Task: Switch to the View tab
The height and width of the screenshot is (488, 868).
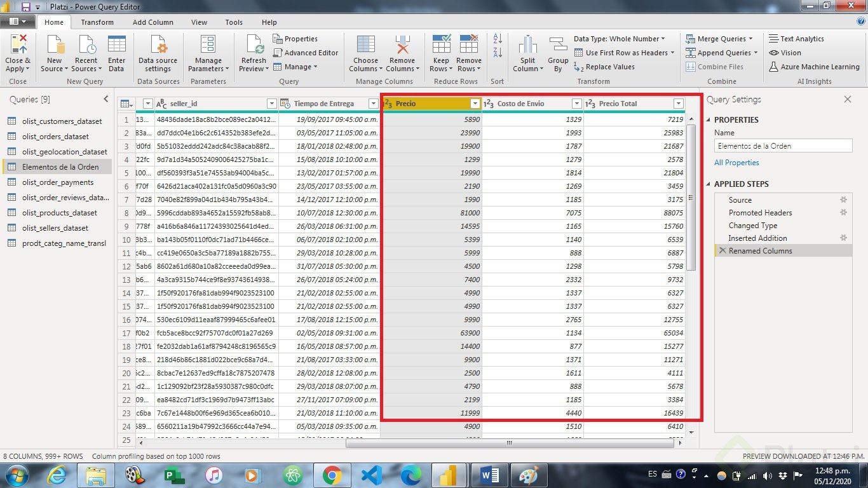Action: 199,22
